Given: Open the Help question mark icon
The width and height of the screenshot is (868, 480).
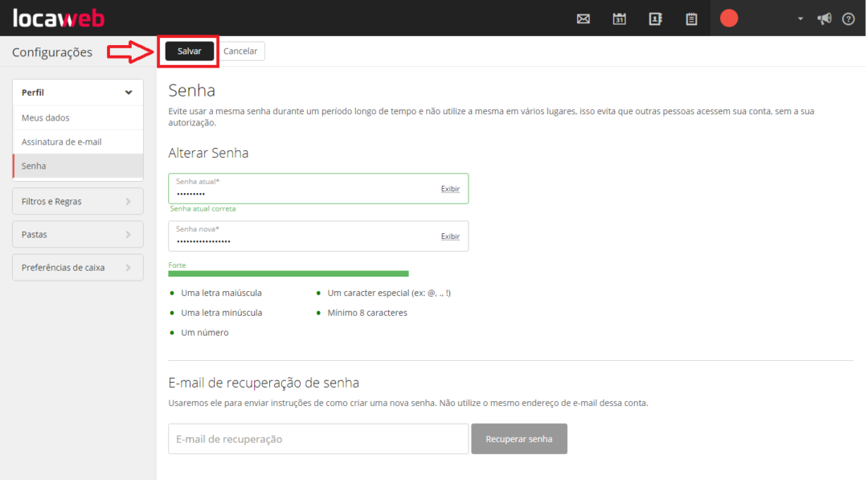Looking at the screenshot, I should click(848, 18).
